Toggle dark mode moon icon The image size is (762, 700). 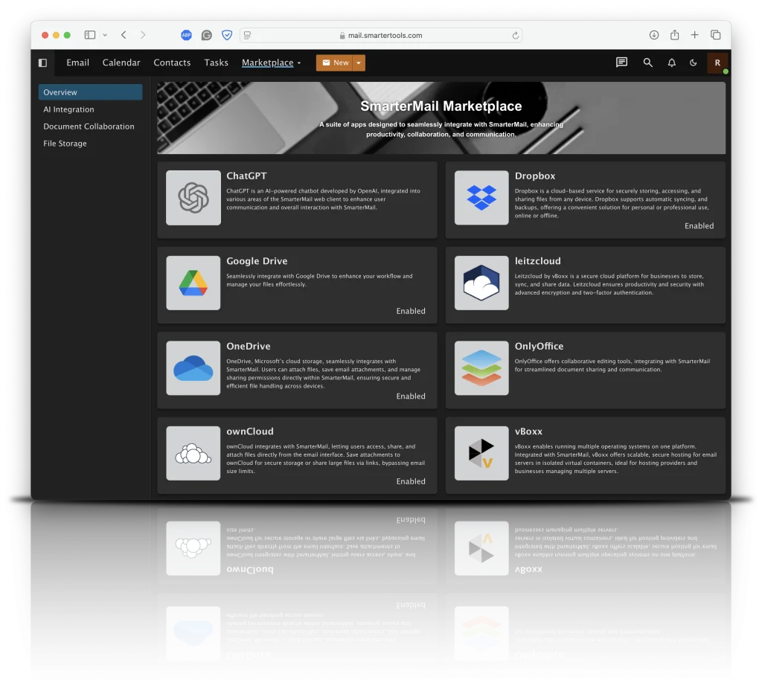[693, 62]
